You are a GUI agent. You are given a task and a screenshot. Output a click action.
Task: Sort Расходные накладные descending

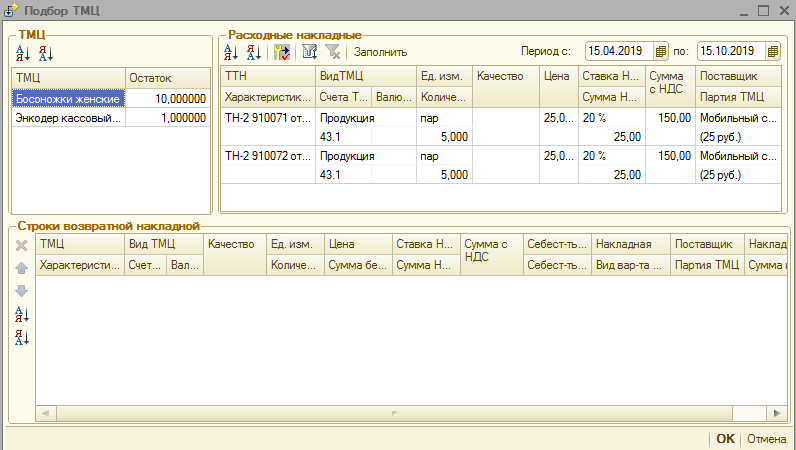tap(253, 51)
